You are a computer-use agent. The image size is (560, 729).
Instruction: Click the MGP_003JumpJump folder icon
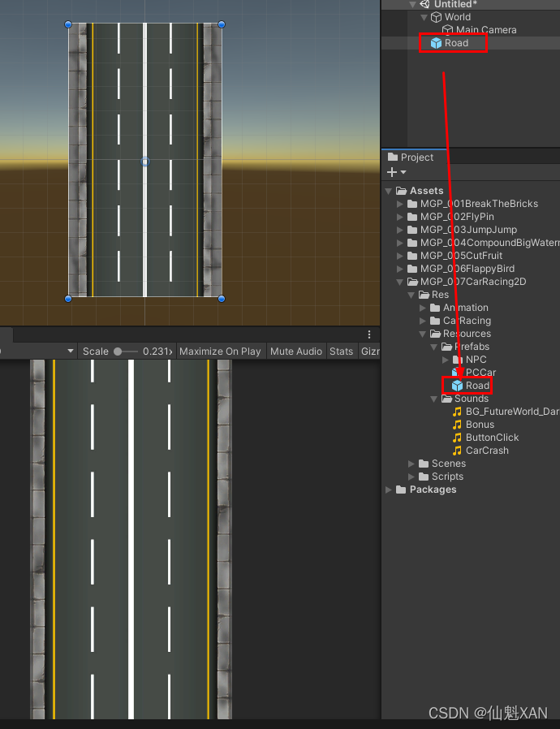[412, 230]
